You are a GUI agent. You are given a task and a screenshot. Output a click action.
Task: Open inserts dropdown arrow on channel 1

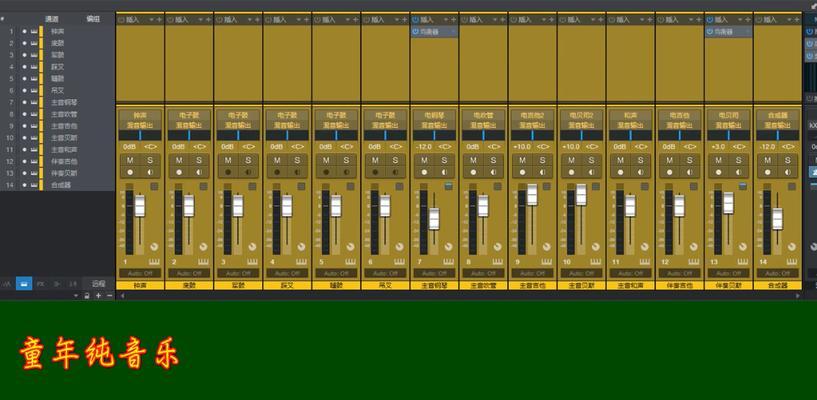151,20
